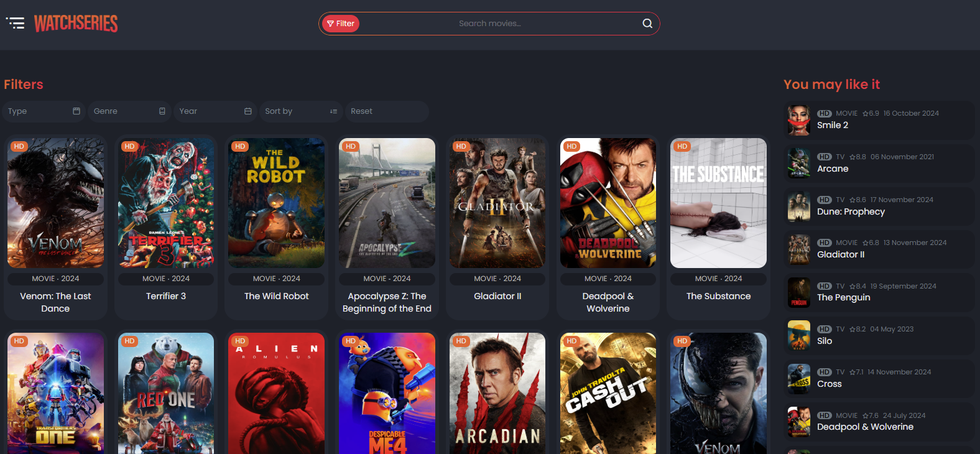This screenshot has width=980, height=454.
Task: Click HD badge on The Substance poster
Action: click(682, 147)
